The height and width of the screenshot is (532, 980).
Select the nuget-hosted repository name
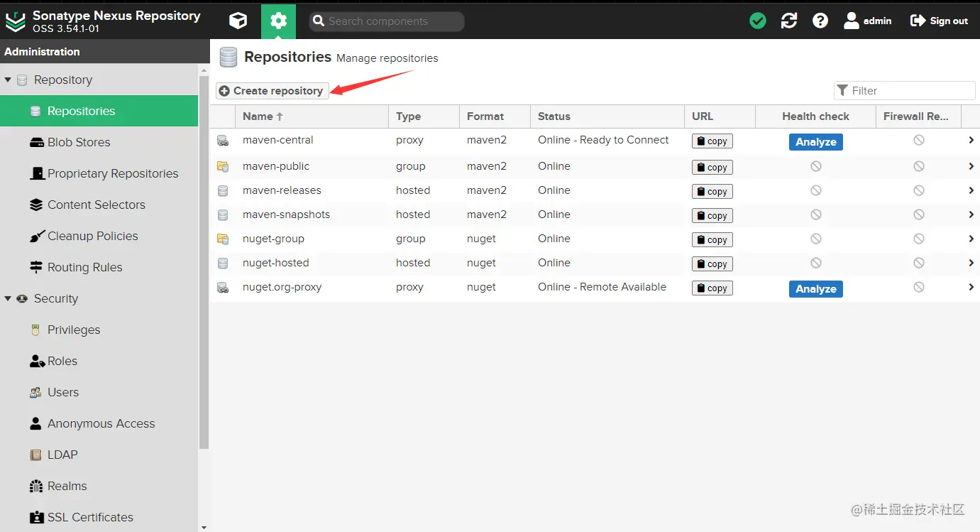[x=275, y=263]
